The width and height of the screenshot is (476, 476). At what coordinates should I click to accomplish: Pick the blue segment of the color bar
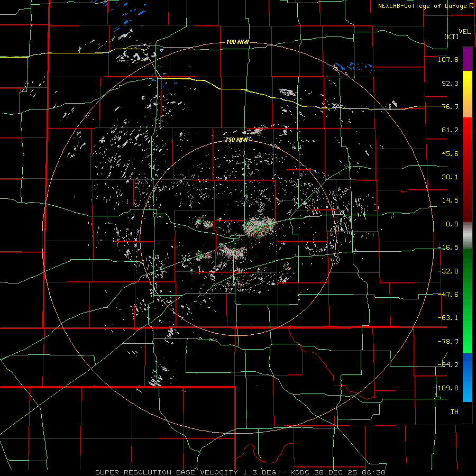click(x=467, y=377)
